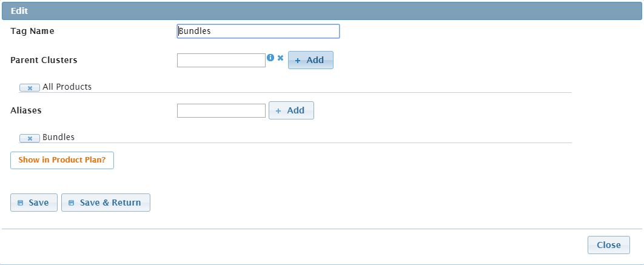Select the All Products cluster text
This screenshot has width=644, height=265.
[x=67, y=87]
